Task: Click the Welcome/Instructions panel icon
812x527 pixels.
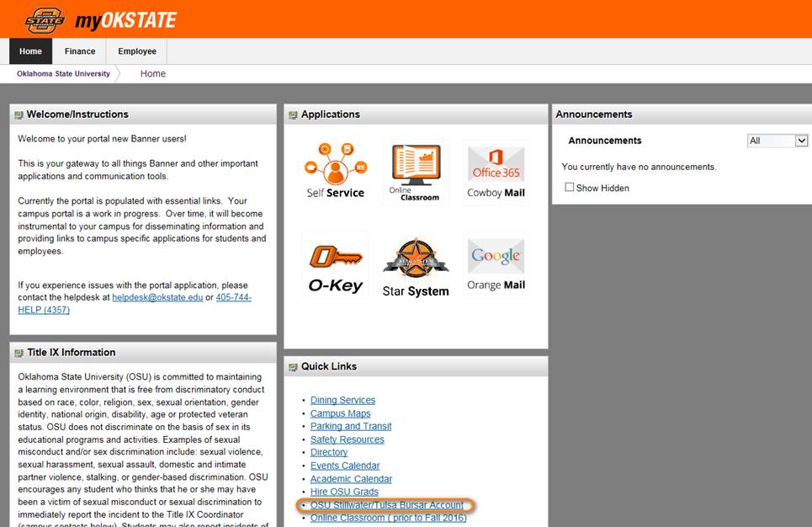Action: coord(20,114)
